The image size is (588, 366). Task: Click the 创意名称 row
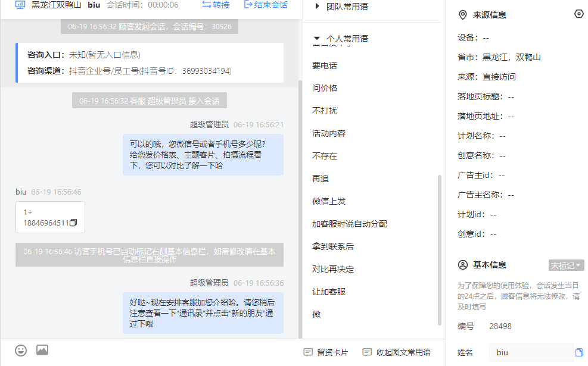point(481,155)
